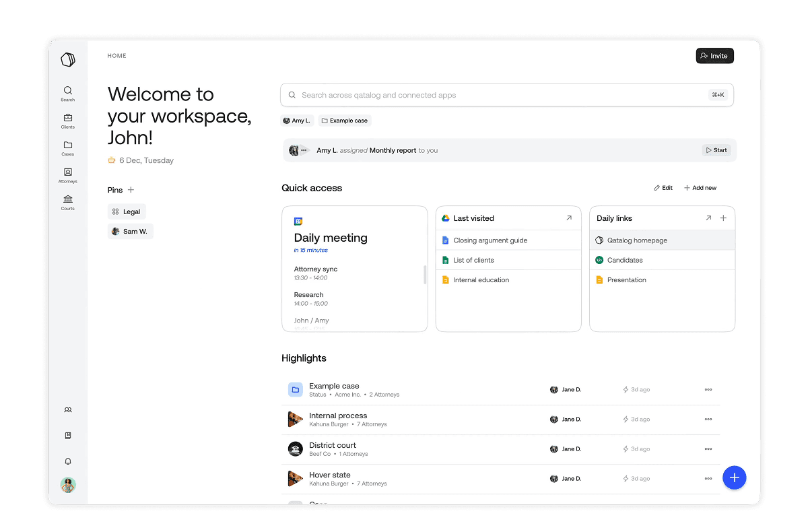Open more options for District court
This screenshot has width=808, height=532.
point(708,448)
